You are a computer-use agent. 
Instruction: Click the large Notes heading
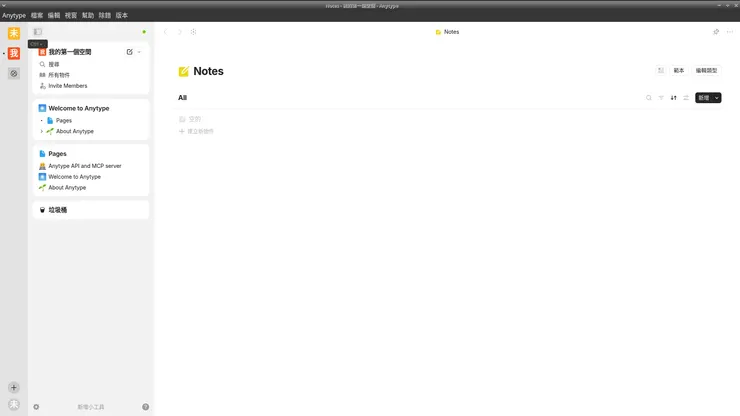coord(209,71)
